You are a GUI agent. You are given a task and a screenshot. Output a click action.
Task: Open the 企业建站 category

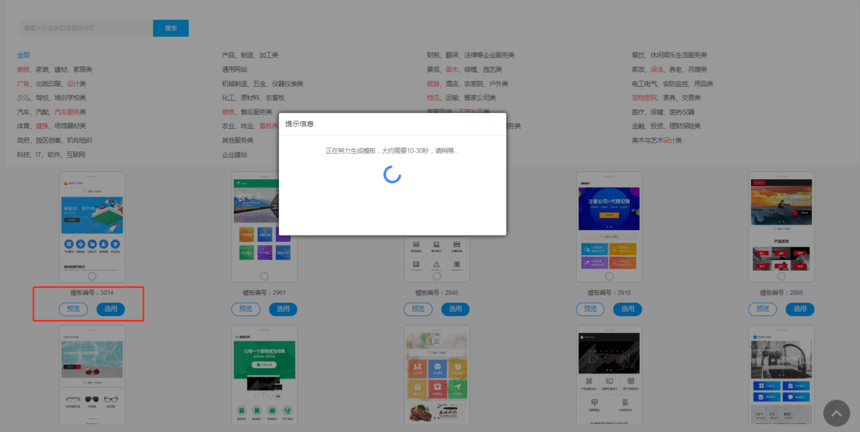234,155
